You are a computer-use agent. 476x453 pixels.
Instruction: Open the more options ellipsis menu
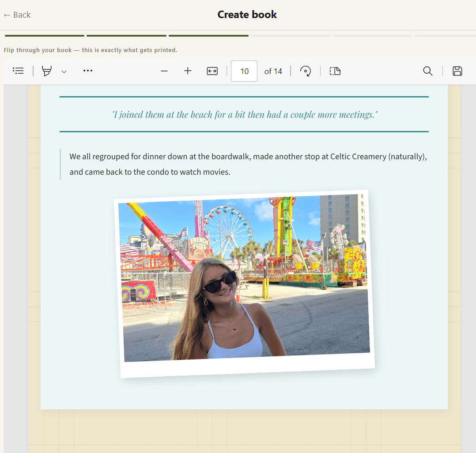click(88, 71)
